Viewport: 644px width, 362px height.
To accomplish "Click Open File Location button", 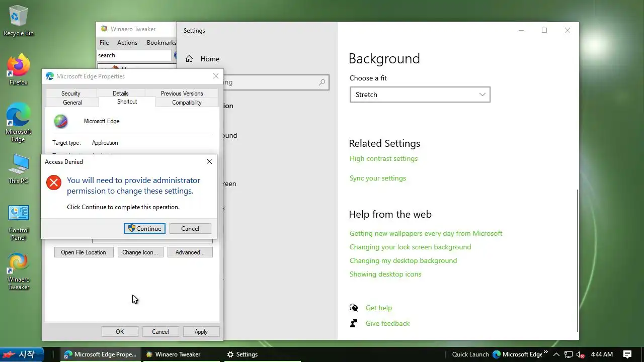I will click(84, 252).
